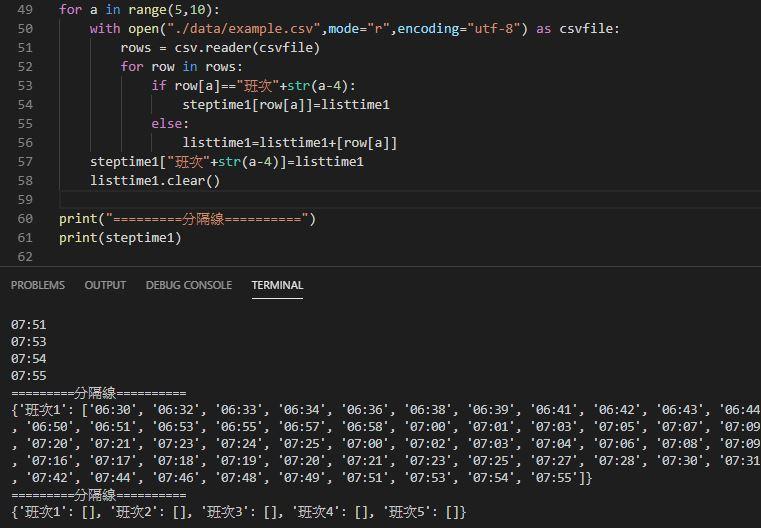This screenshot has height=528, width=761.
Task: Click line number 57 in gutter
Action: point(25,162)
